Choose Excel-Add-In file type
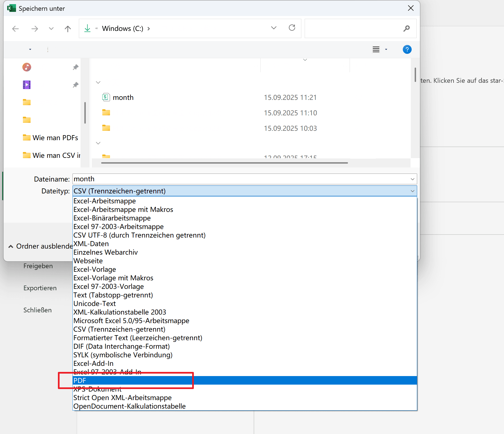The height and width of the screenshot is (434, 504). click(245, 363)
